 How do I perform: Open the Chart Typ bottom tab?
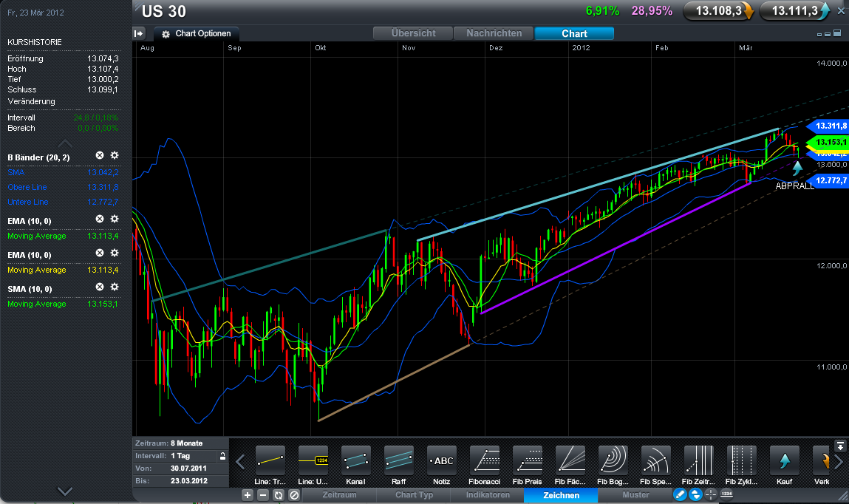click(x=414, y=495)
